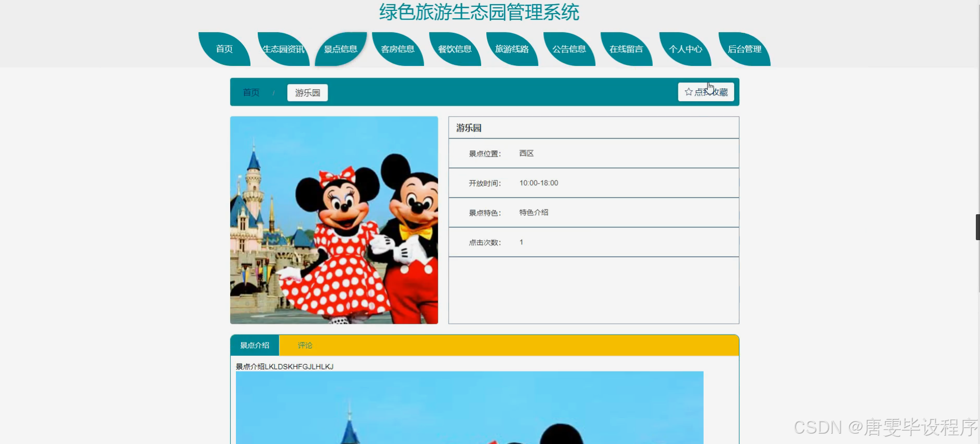Click the 开放时间 label
This screenshot has width=980, height=444.
coord(485,183)
